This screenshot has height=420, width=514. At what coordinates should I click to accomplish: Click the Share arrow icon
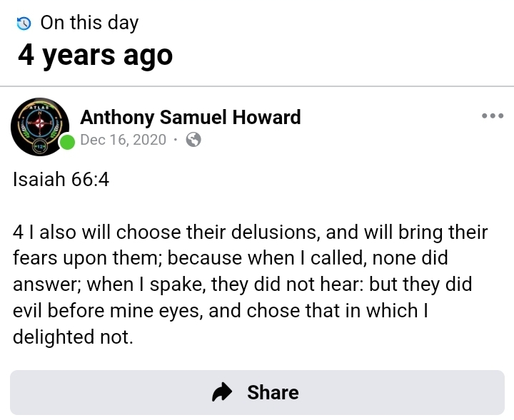click(223, 392)
